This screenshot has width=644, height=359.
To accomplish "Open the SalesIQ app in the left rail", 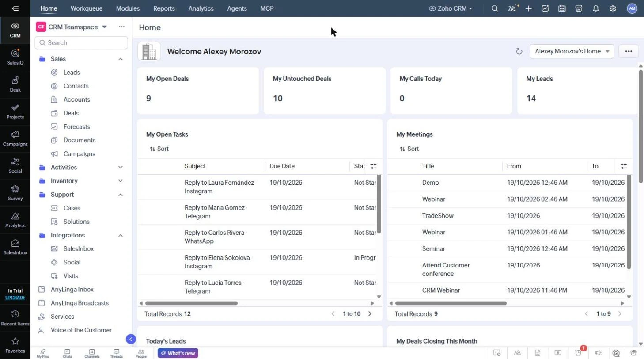I will click(x=15, y=57).
